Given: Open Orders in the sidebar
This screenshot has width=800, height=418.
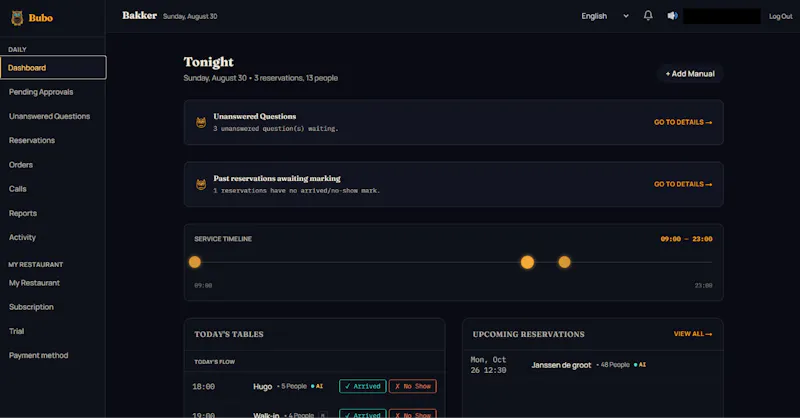Looking at the screenshot, I should pyautogui.click(x=21, y=165).
